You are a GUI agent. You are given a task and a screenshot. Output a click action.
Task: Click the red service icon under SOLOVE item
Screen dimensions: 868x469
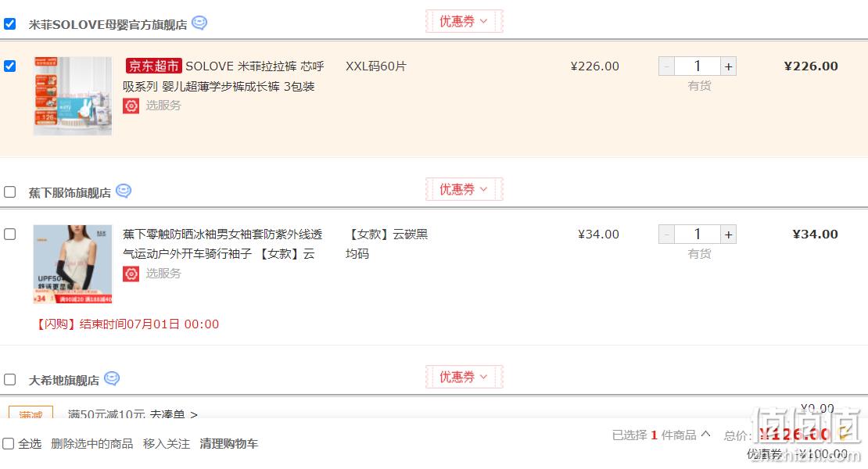[x=131, y=106]
